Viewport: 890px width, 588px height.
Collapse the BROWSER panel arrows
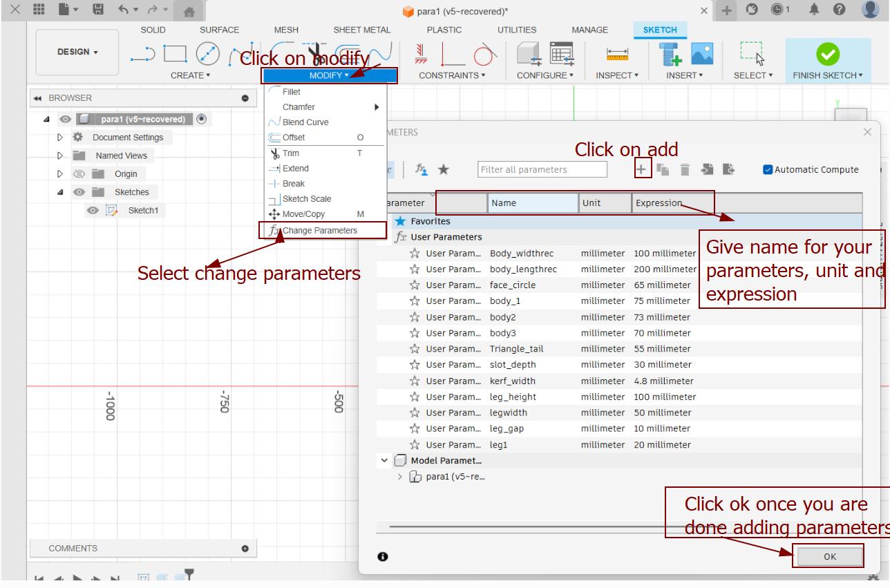click(x=37, y=98)
